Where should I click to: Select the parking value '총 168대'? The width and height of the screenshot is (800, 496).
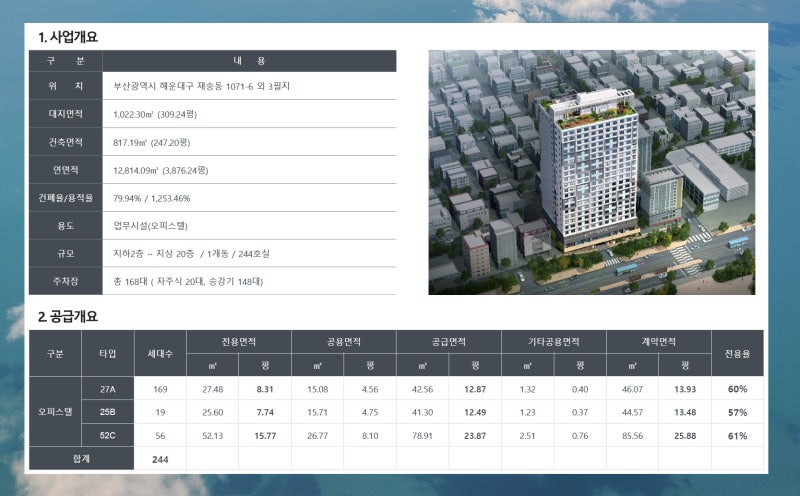click(x=130, y=281)
